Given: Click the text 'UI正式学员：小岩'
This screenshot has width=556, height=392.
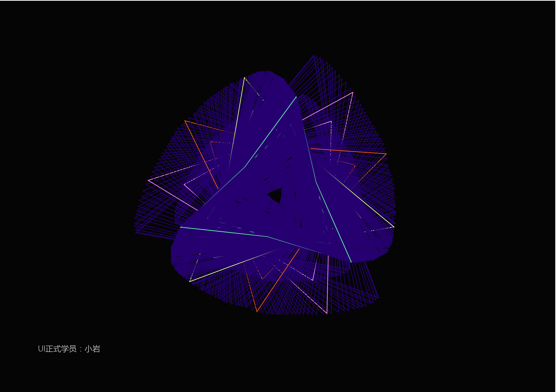Looking at the screenshot, I should tap(69, 349).
